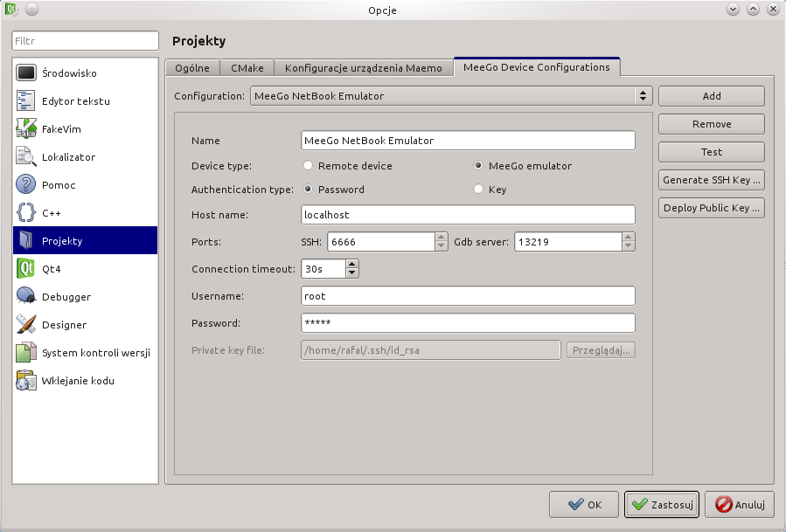Select Password authentication radio button

pyautogui.click(x=308, y=189)
